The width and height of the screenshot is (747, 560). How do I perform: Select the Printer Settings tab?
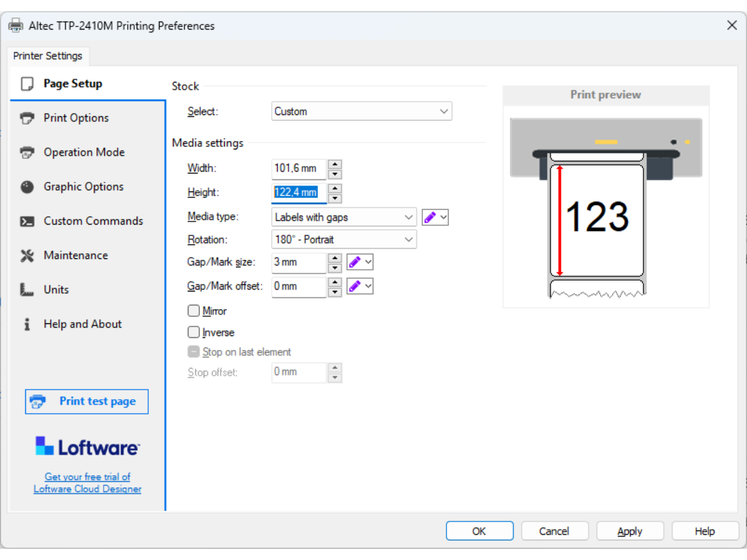(48, 56)
